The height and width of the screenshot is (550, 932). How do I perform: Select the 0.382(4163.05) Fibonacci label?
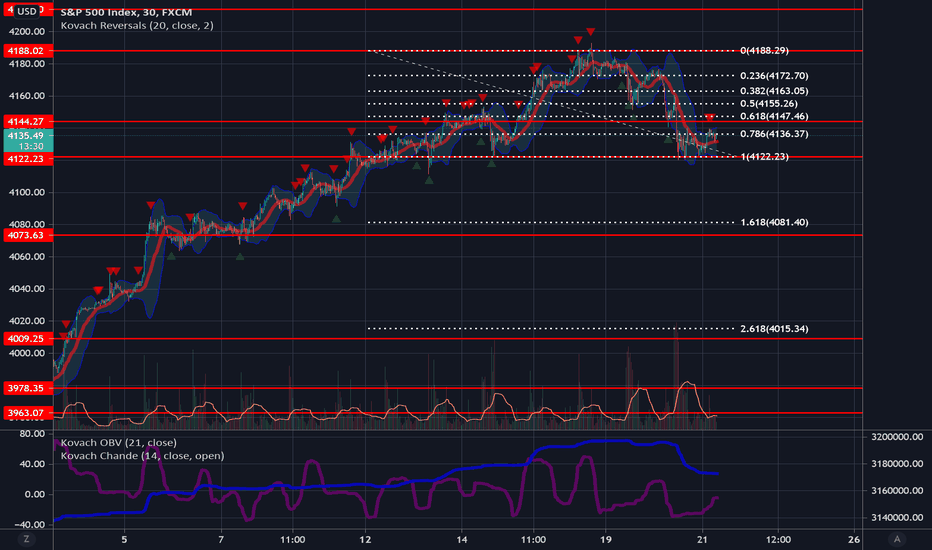click(774, 91)
